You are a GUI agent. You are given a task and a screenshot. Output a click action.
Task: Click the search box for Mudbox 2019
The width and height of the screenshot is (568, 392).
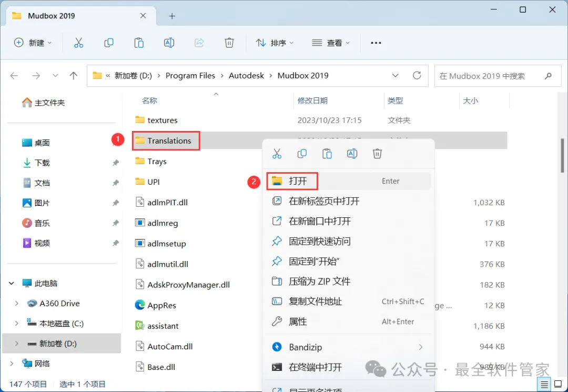tap(498, 76)
